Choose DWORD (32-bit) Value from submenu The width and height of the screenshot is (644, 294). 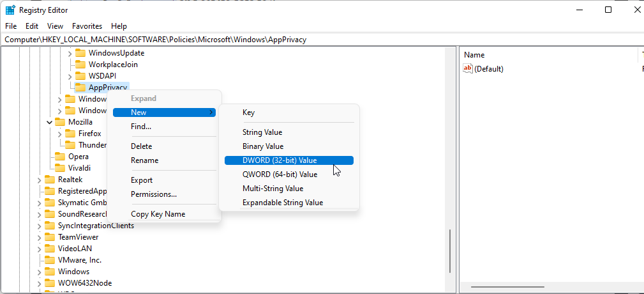pos(280,160)
